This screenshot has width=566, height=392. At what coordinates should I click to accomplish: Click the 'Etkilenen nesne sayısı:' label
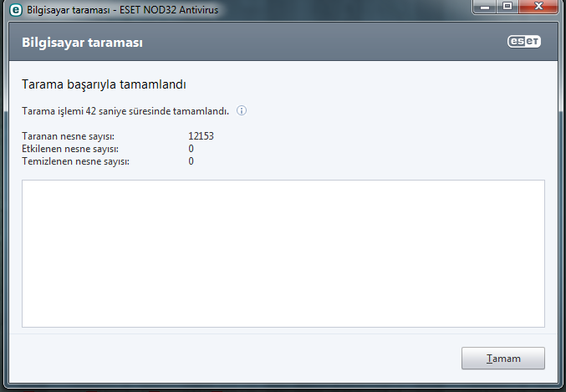(x=70, y=149)
